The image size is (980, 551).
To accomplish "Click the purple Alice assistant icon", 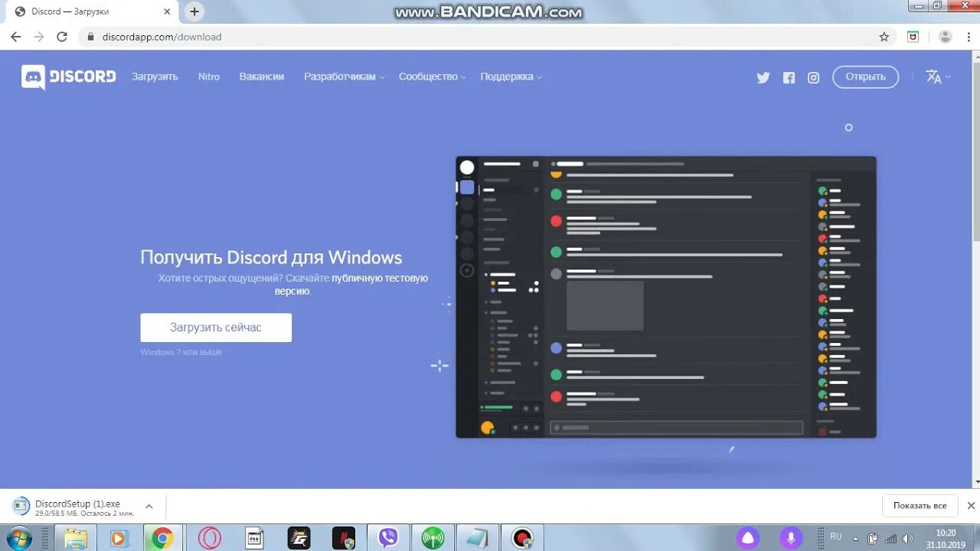I will tap(748, 538).
